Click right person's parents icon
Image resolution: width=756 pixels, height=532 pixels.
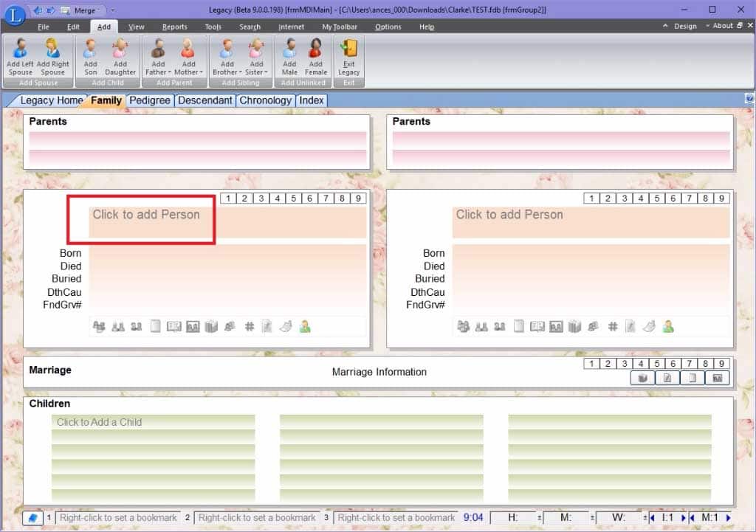pyautogui.click(x=463, y=327)
